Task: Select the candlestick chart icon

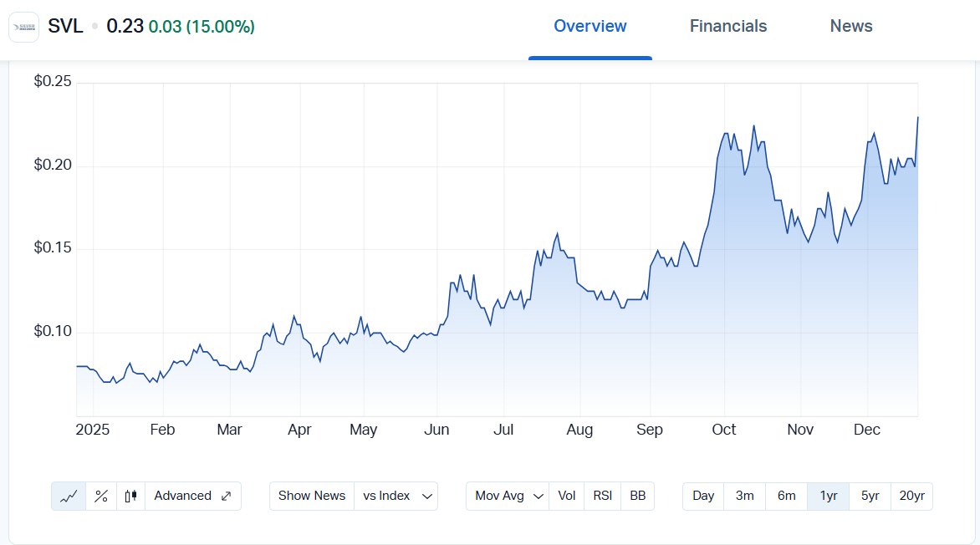Action: (x=130, y=496)
